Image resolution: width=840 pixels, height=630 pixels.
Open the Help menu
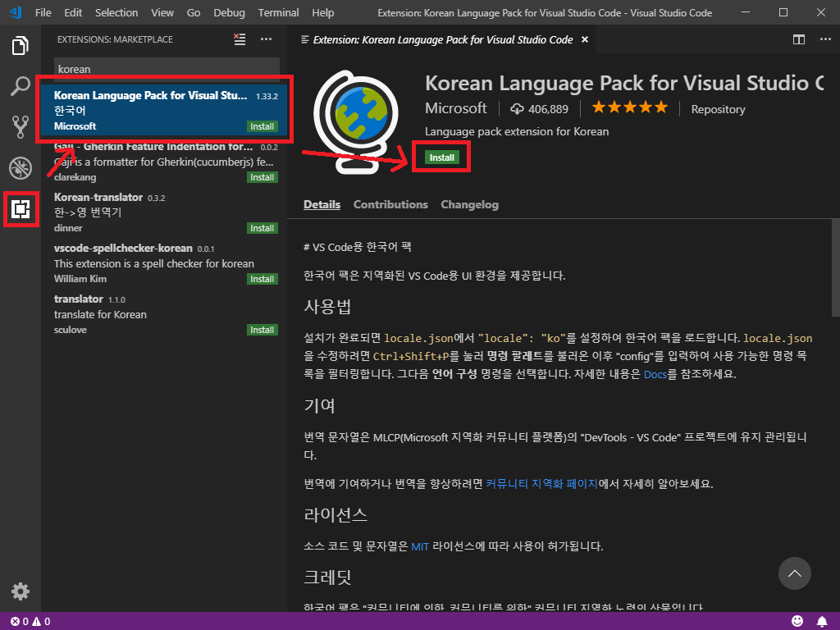click(323, 12)
